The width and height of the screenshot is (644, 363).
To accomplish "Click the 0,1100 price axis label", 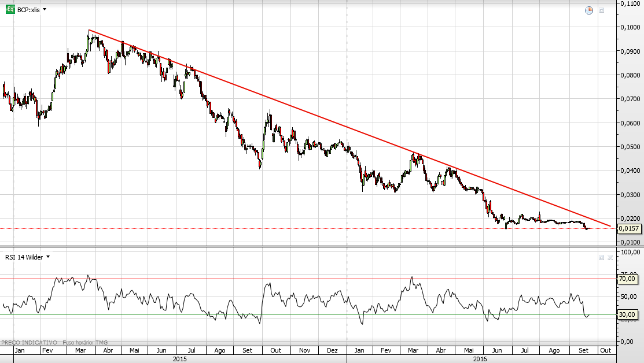I will [630, 3].
